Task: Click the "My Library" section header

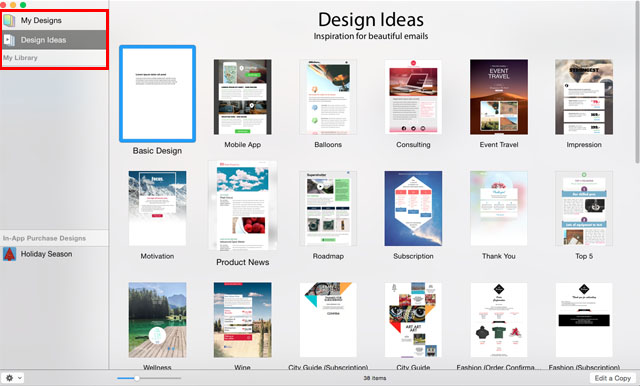Action: point(20,58)
